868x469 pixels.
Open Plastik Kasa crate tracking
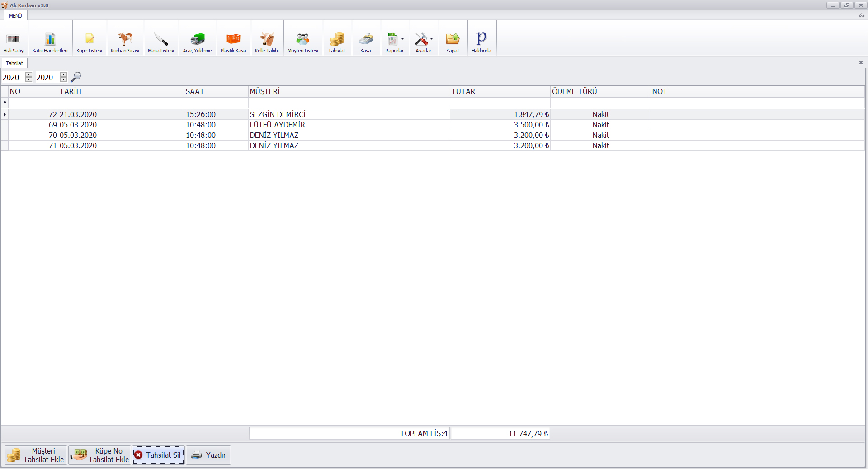coord(233,41)
